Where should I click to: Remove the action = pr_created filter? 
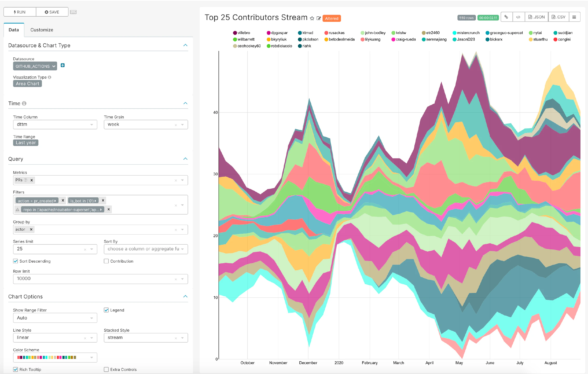[x=63, y=201]
